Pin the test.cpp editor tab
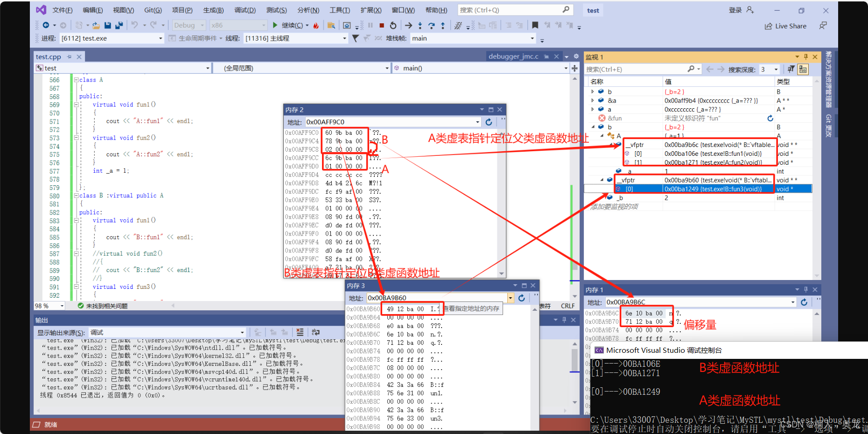Image resolution: width=868 pixels, height=434 pixels. 69,56
